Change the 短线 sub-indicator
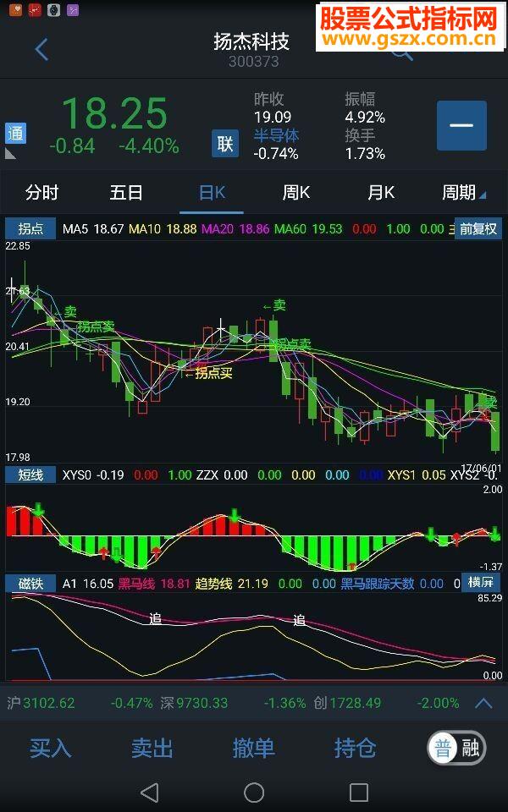508x812 pixels. click(x=30, y=475)
